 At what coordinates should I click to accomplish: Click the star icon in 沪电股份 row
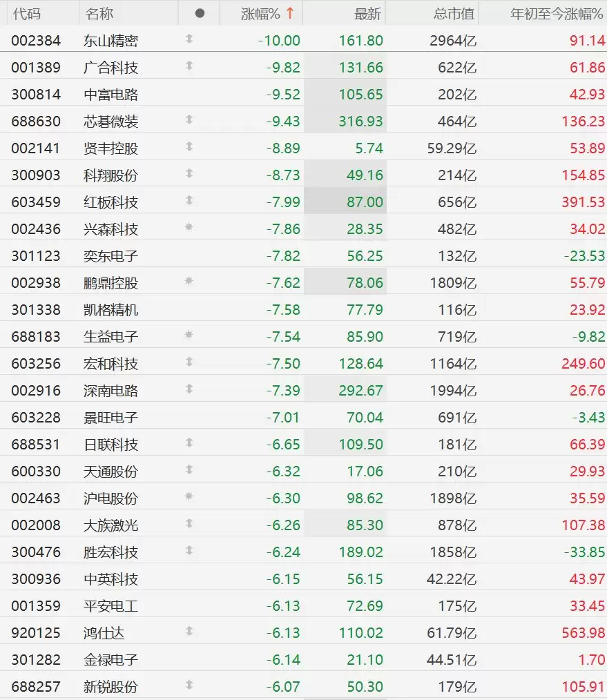189,496
